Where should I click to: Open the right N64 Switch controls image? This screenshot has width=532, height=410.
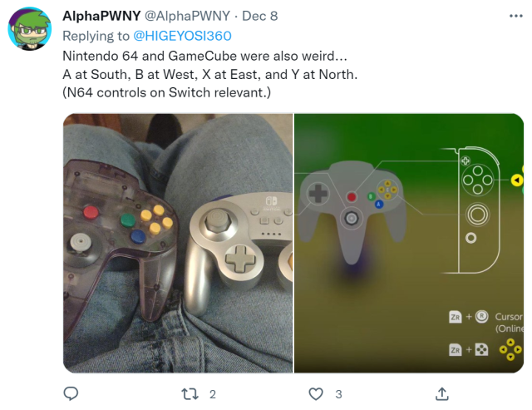pyautogui.click(x=409, y=244)
